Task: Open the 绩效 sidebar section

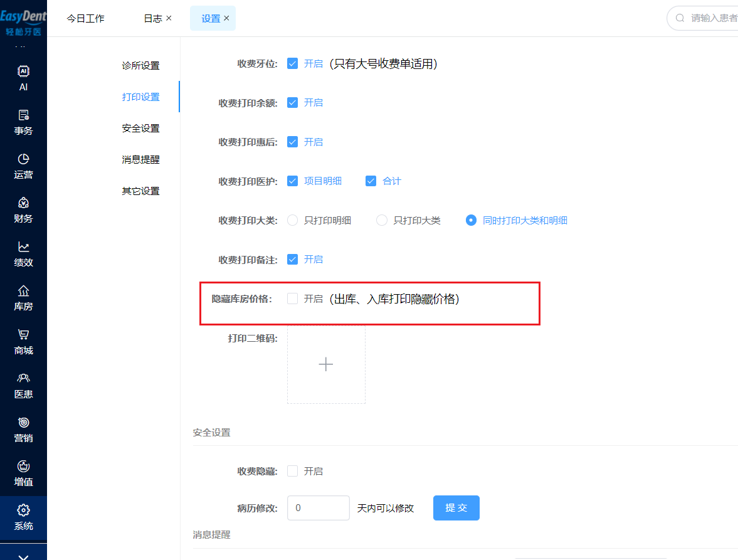Action: click(23, 254)
